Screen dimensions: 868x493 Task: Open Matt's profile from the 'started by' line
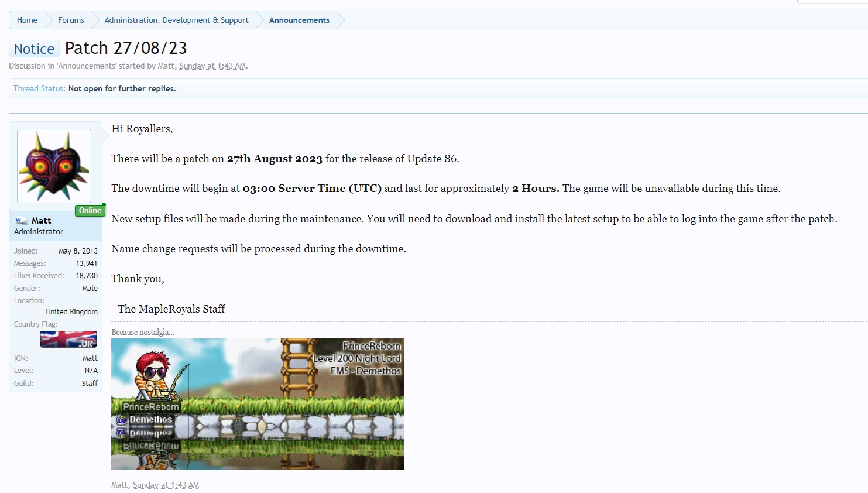166,66
